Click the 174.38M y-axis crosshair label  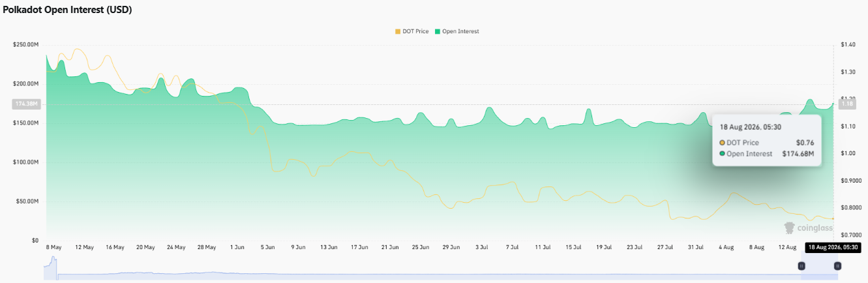27,104
